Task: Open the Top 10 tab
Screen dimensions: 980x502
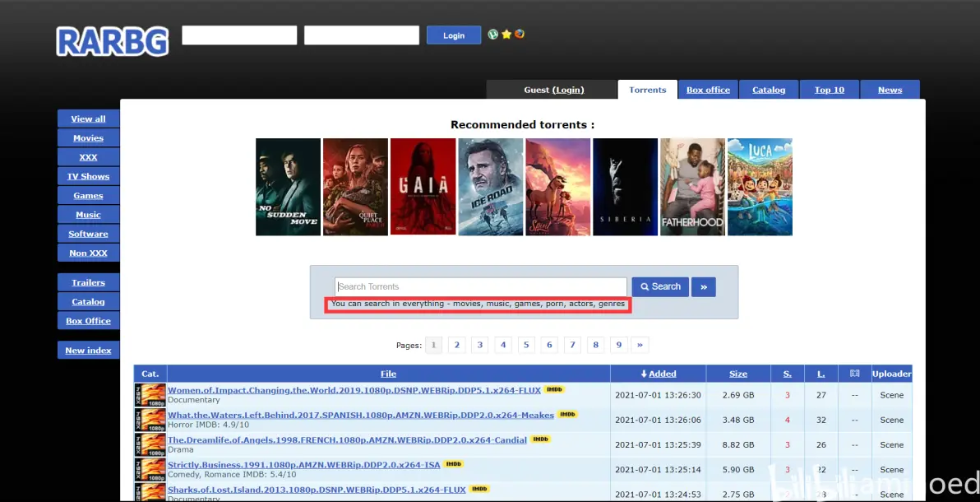Action: pyautogui.click(x=830, y=90)
